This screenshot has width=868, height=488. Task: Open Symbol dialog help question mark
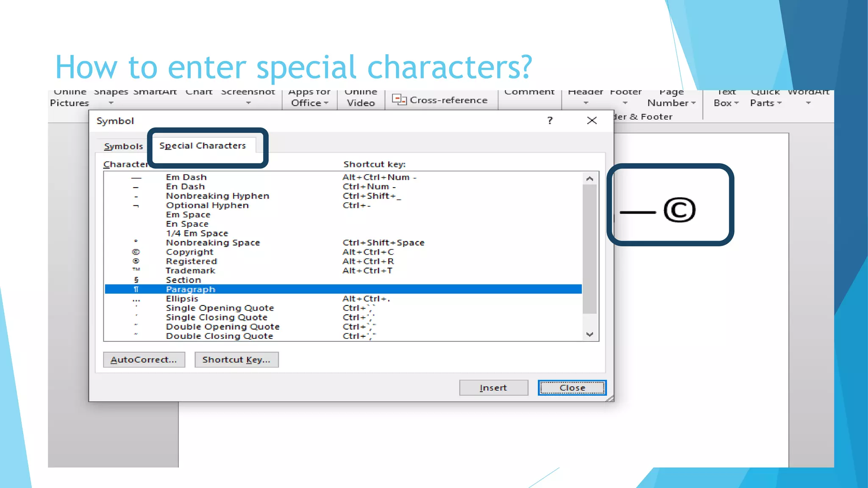click(x=550, y=121)
